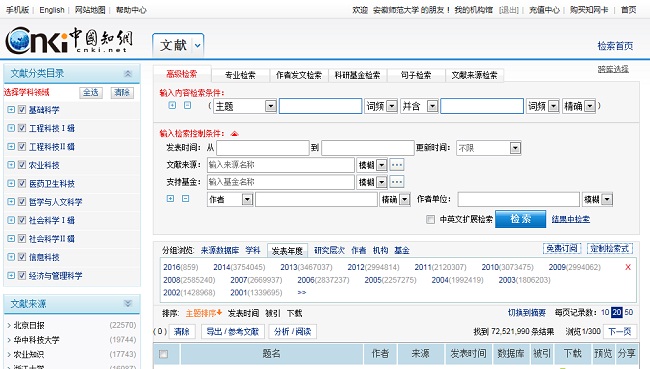This screenshot has width=650, height=369.
Task: Click the 发表时间 从 start date field
Action: 263,148
